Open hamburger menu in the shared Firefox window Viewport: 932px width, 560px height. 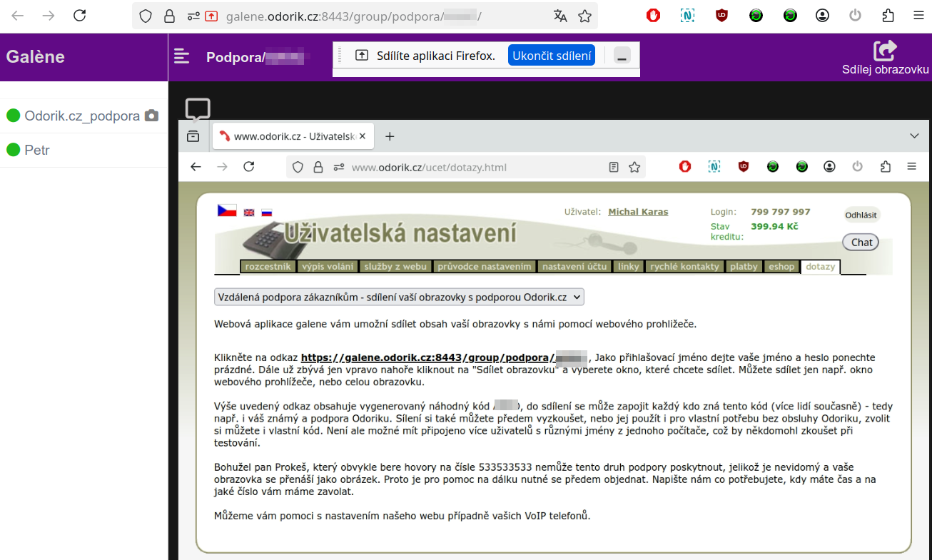[911, 166]
